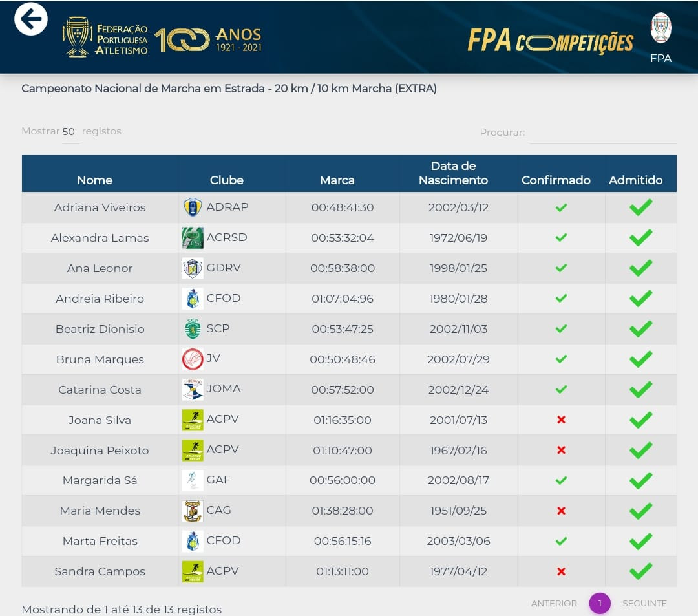Click Sandra Campos' red unconfirmed cross
Image resolution: width=698 pixels, height=616 pixels.
click(561, 571)
